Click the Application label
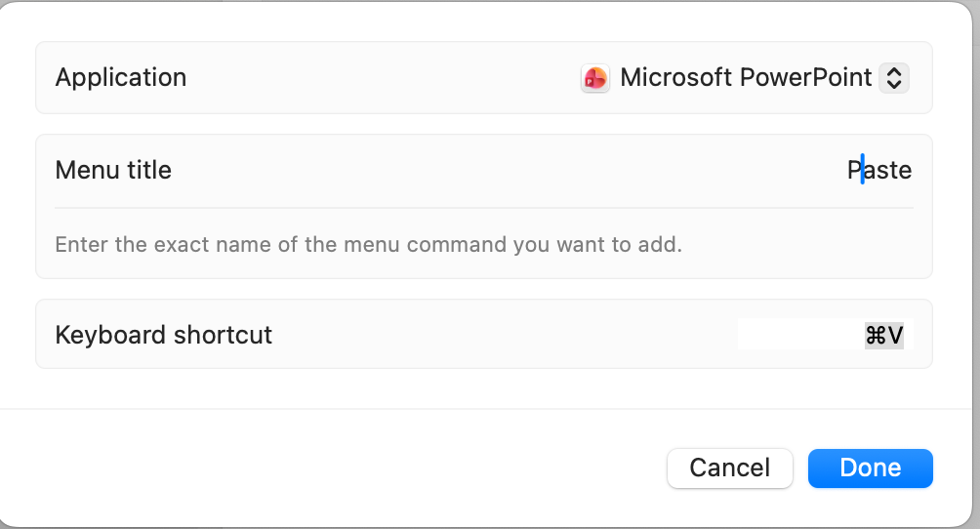Screen dimensions: 980x529 (121, 78)
